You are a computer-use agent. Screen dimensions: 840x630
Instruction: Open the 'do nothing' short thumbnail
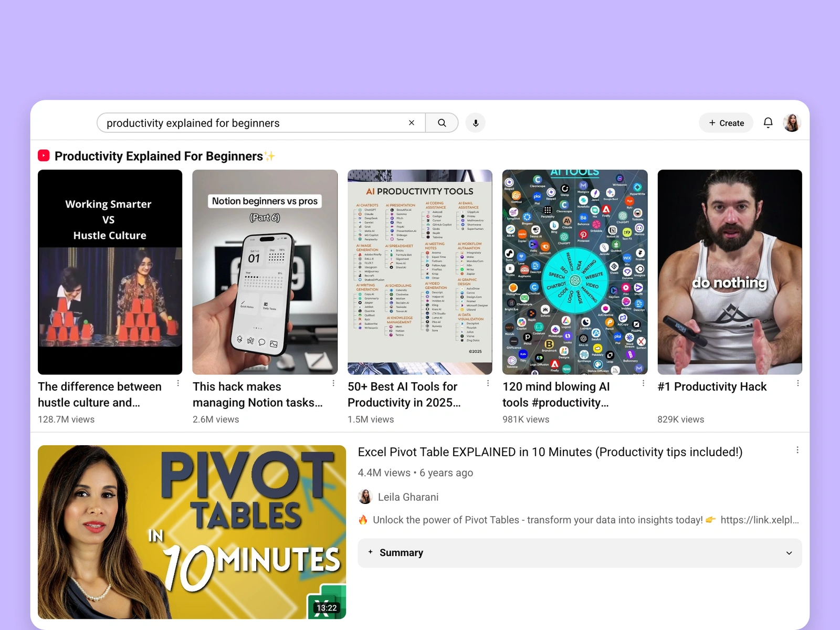(730, 272)
